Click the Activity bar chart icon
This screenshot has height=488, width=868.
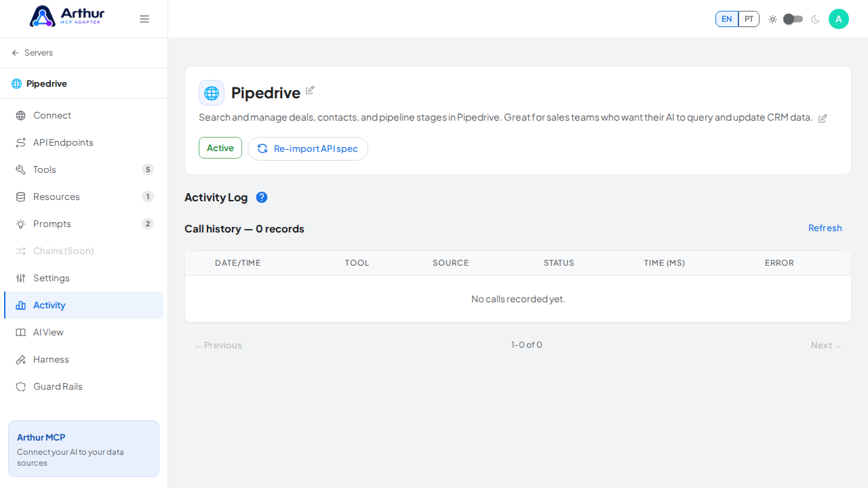click(21, 306)
